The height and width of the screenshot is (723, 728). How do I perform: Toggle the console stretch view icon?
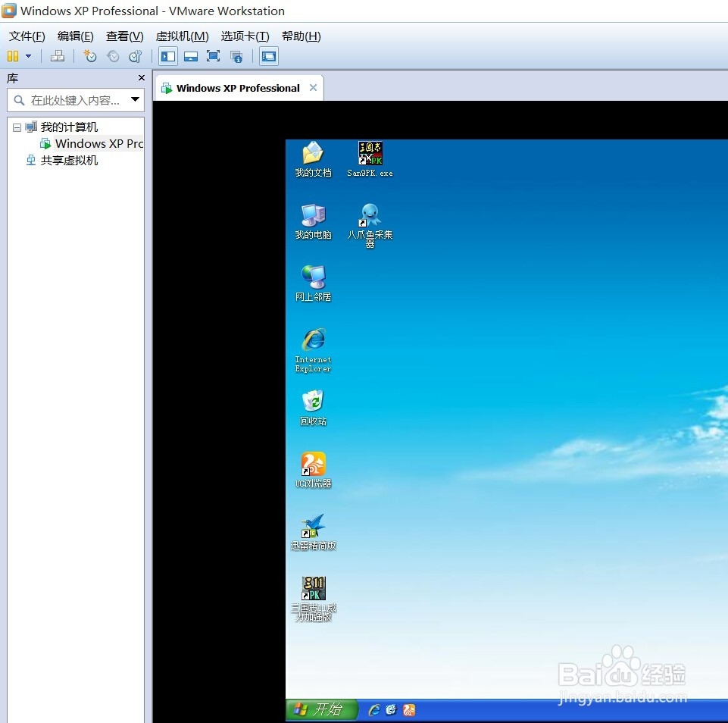point(269,57)
